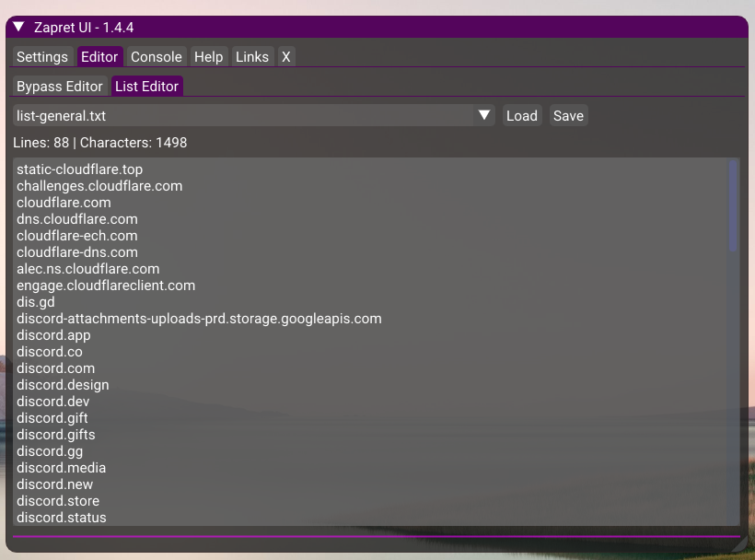Click the line cloudflare-ech.com
755x560 pixels.
click(x=77, y=236)
